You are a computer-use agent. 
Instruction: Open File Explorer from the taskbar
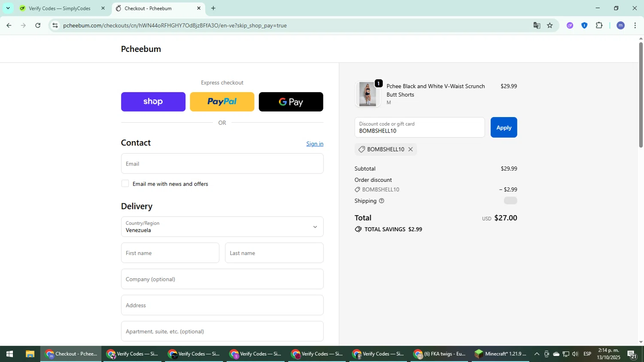30,354
